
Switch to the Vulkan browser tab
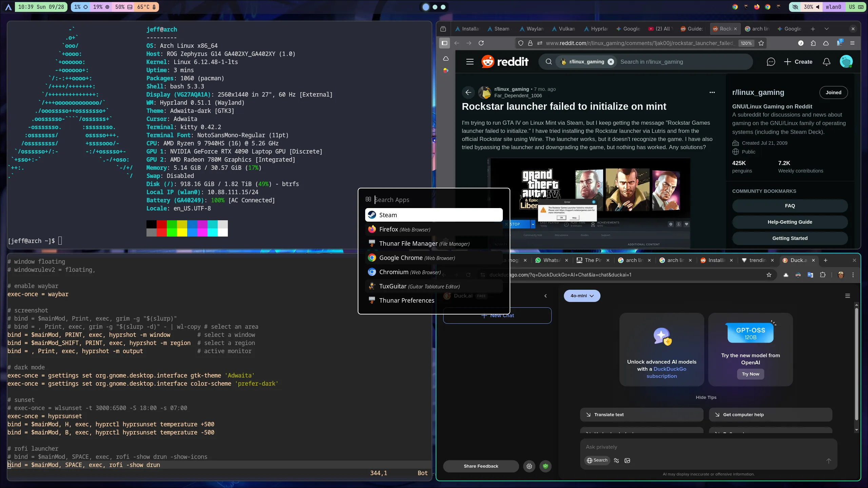pyautogui.click(x=564, y=29)
